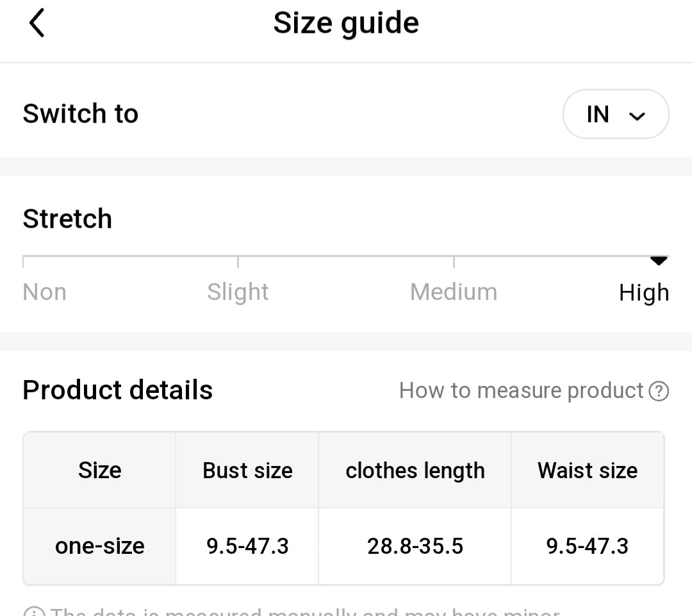
Task: Click the Size guide page title
Action: (x=346, y=24)
